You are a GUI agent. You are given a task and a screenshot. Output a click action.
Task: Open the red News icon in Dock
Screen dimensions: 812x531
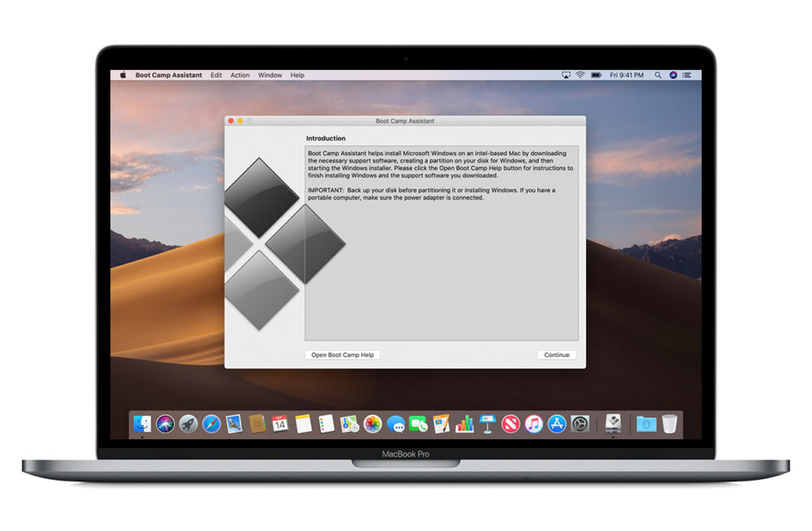coord(511,424)
